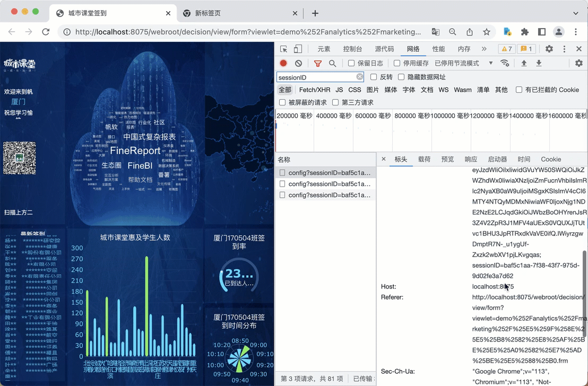The width and height of the screenshot is (588, 386).
Task: Expand more DevTools tabs chevron
Action: point(484,49)
